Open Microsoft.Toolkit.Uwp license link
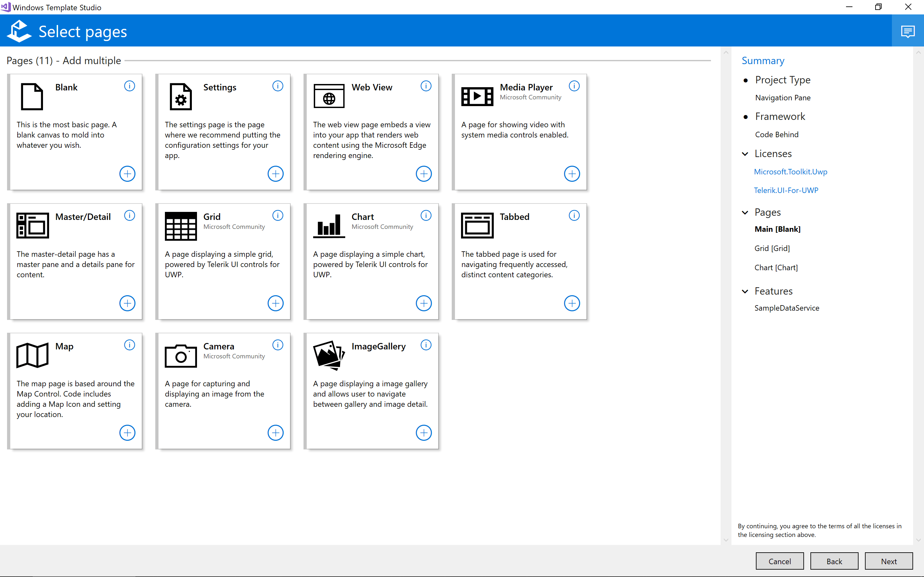The height and width of the screenshot is (577, 924). (790, 171)
